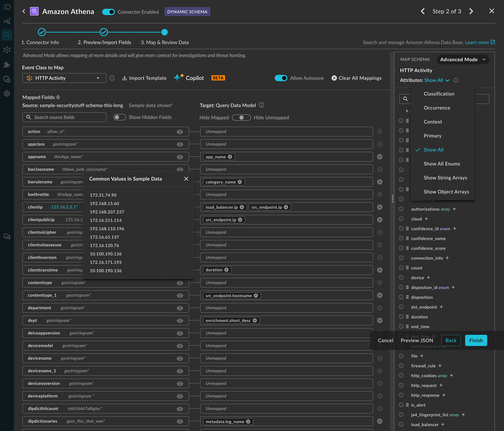The width and height of the screenshot is (504, 431).
Task: Open the HTTP Activity event class dropdown
Action: [x=64, y=78]
